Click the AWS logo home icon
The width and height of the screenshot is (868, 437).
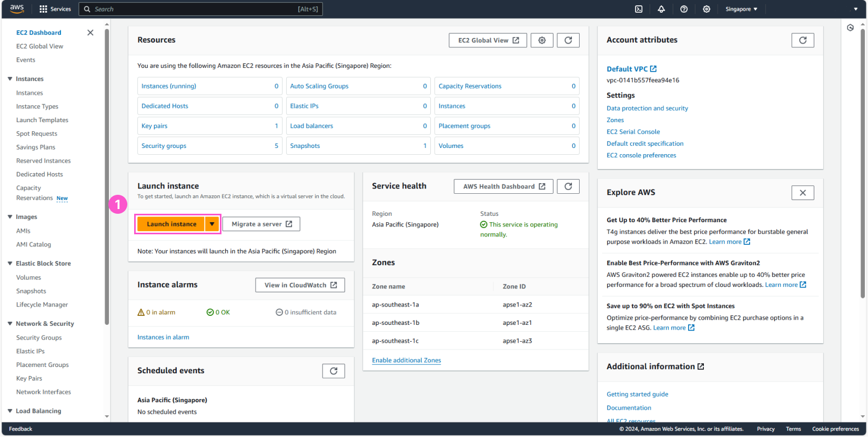point(17,8)
